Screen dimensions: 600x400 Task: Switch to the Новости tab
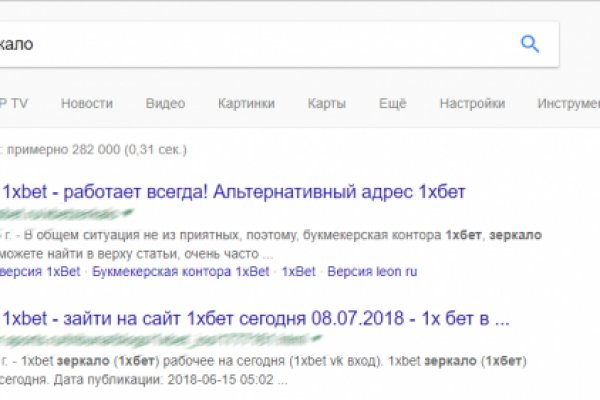click(x=86, y=103)
